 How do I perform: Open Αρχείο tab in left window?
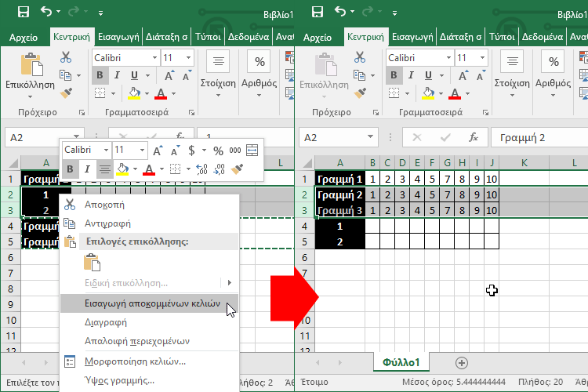pyautogui.click(x=24, y=38)
